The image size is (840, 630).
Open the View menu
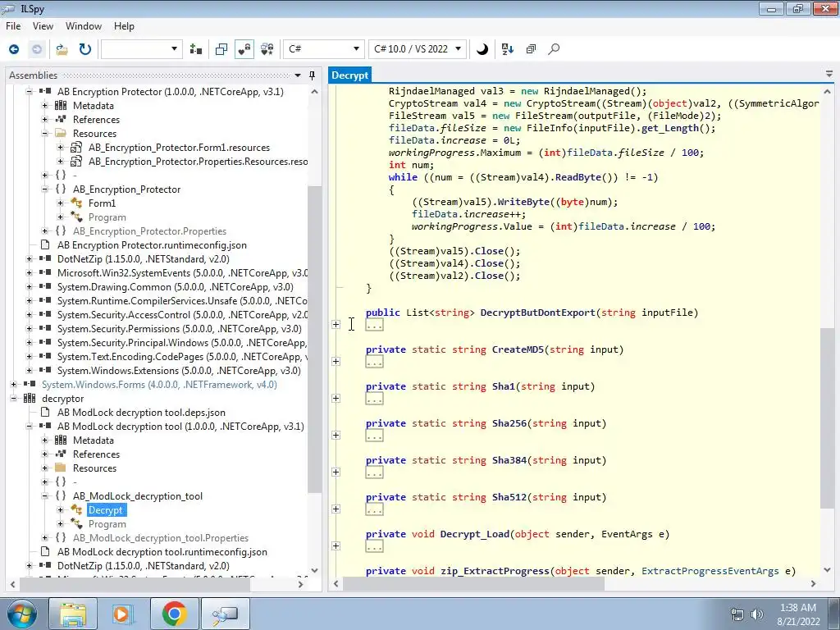tap(43, 26)
